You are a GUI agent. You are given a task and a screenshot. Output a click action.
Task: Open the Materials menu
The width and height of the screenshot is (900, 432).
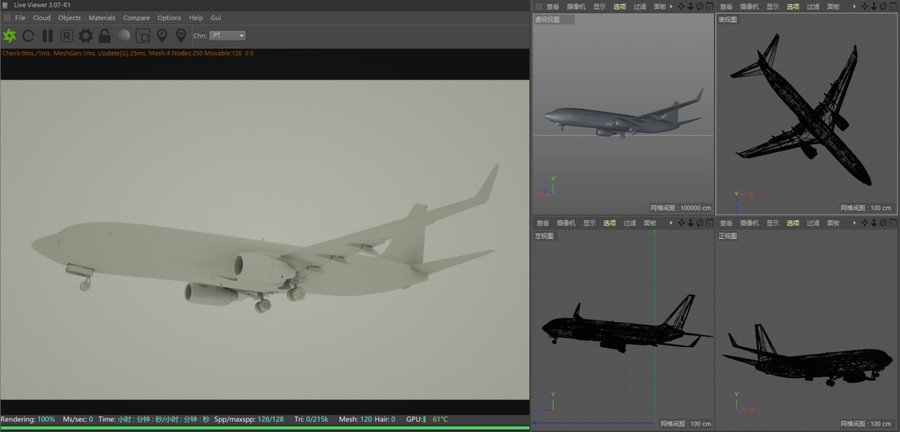(x=102, y=18)
